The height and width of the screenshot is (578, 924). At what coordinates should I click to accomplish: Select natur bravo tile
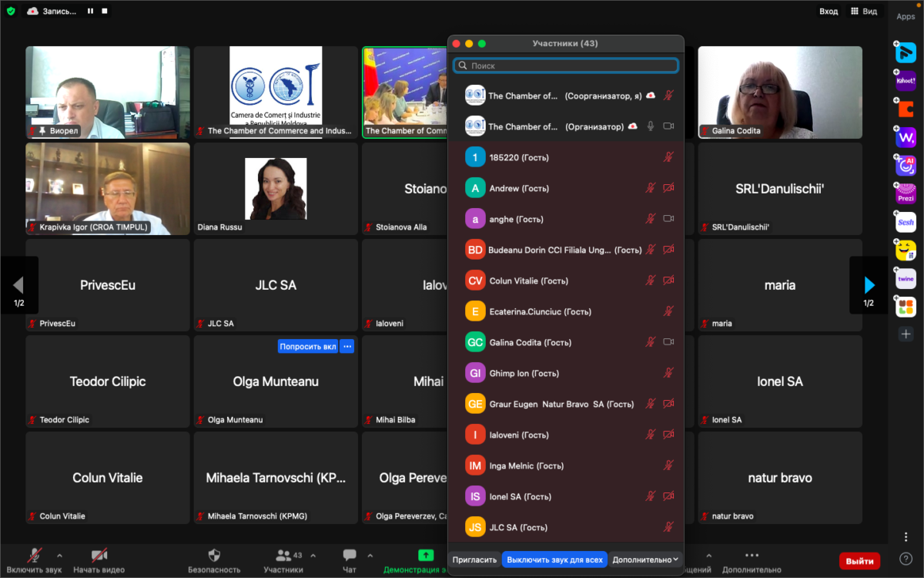click(x=780, y=478)
